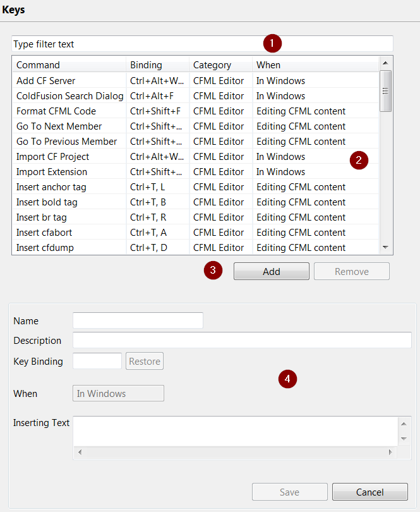Click the Ctrl+T, A binding cell

click(x=158, y=233)
